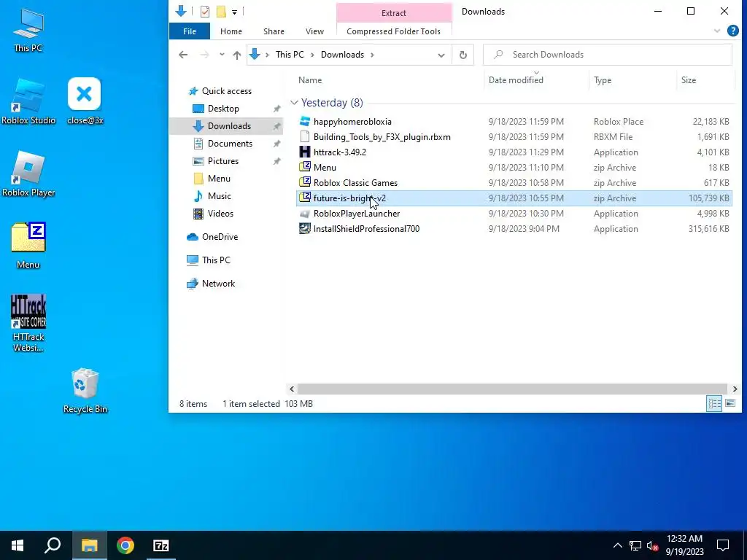
Task: Select the close@3x desktop icon
Action: click(x=85, y=101)
